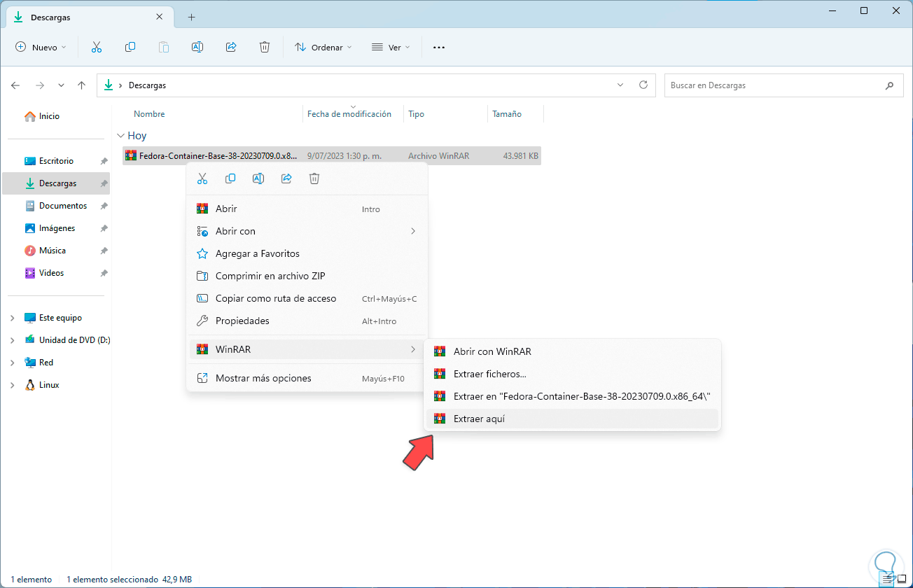Open Propiedades from the context menu
This screenshot has width=913, height=588.
(x=307, y=321)
